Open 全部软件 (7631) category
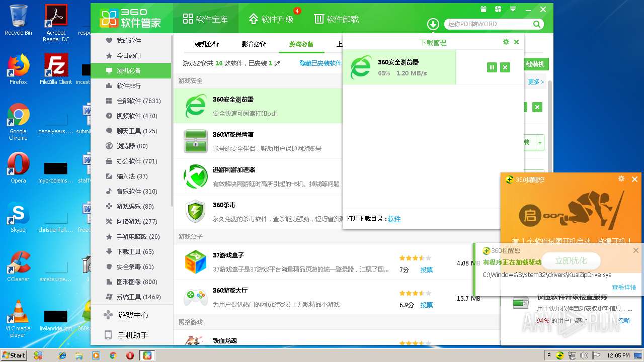This screenshot has height=362, width=644. (131, 101)
